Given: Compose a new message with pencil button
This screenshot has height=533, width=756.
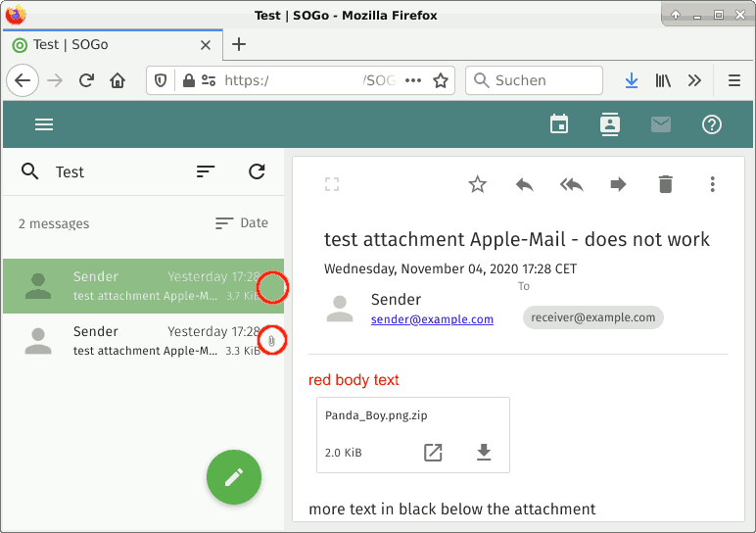Looking at the screenshot, I should pyautogui.click(x=234, y=477).
